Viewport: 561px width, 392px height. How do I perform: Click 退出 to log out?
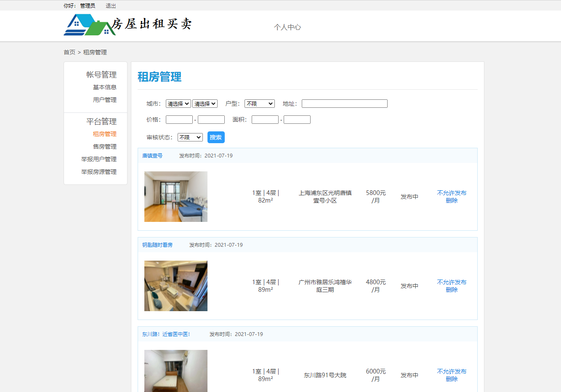[111, 5]
